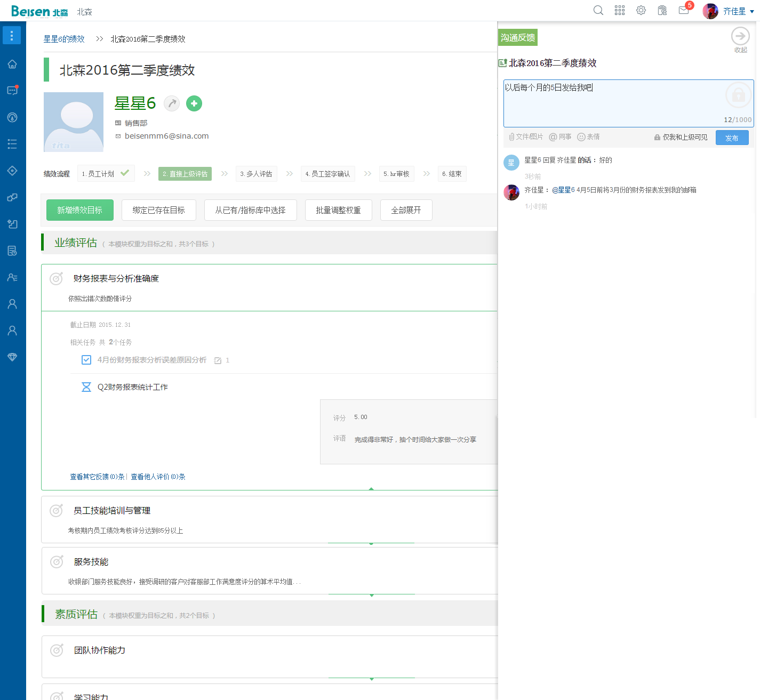
Task: Click 全部展开 button
Action: [406, 210]
